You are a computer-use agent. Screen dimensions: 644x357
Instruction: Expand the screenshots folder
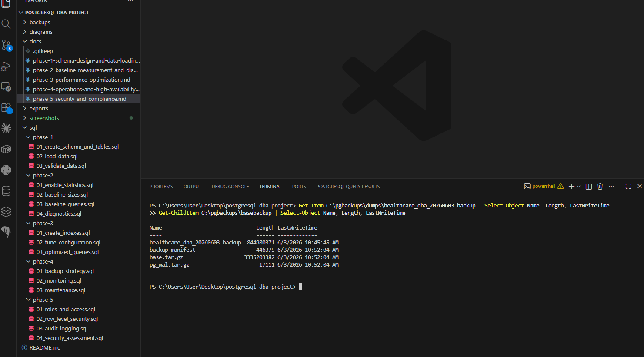78,118
